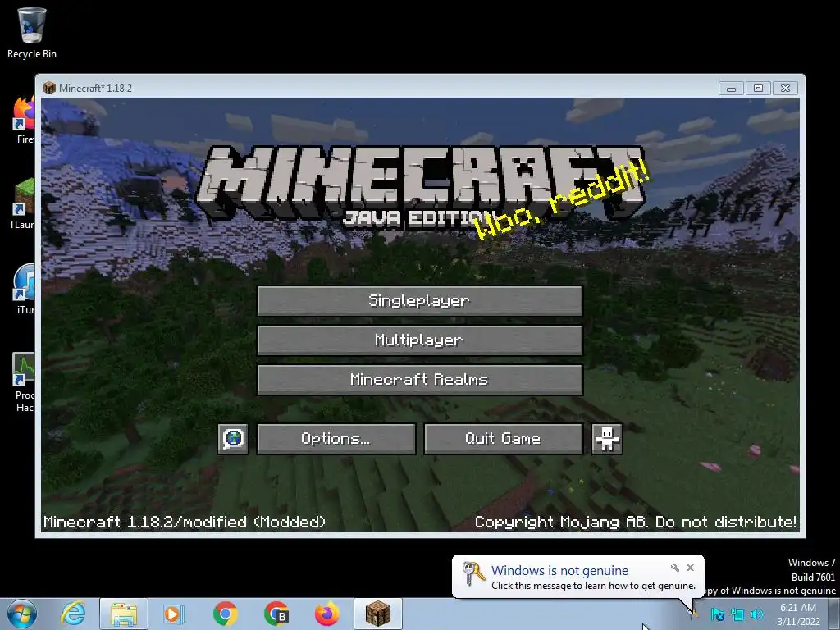840x630 pixels.
Task: Maximize the Minecraft window
Action: [x=758, y=88]
